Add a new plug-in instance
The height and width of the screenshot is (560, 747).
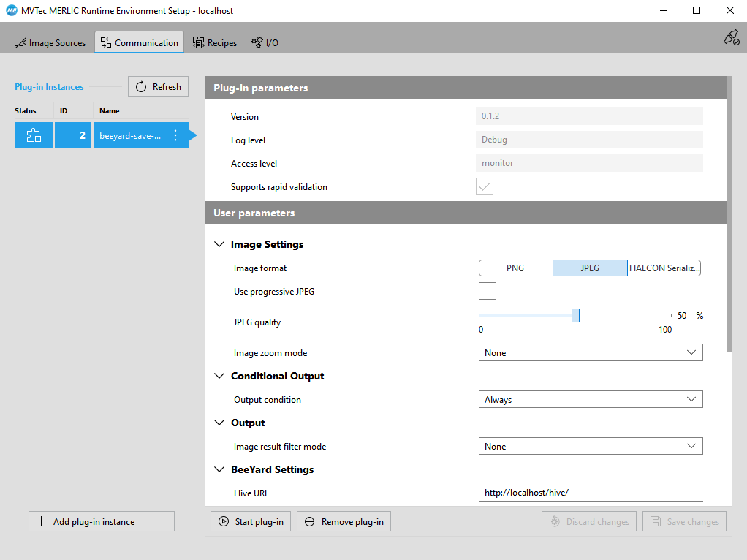(102, 522)
